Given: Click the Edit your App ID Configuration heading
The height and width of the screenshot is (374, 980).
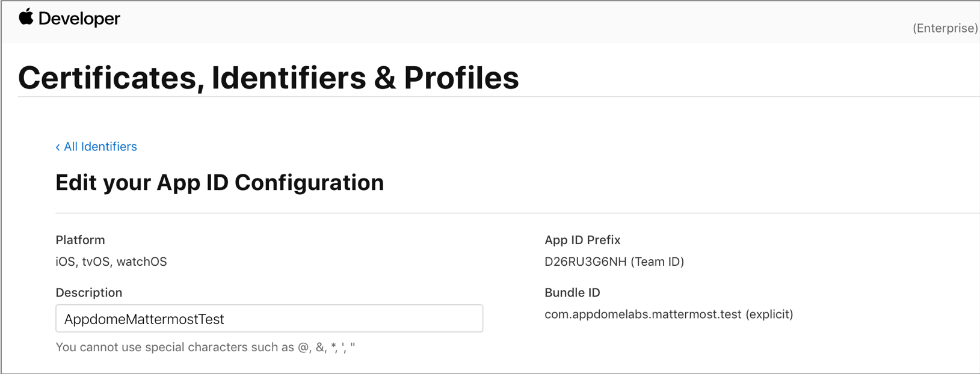Looking at the screenshot, I should pyautogui.click(x=220, y=182).
